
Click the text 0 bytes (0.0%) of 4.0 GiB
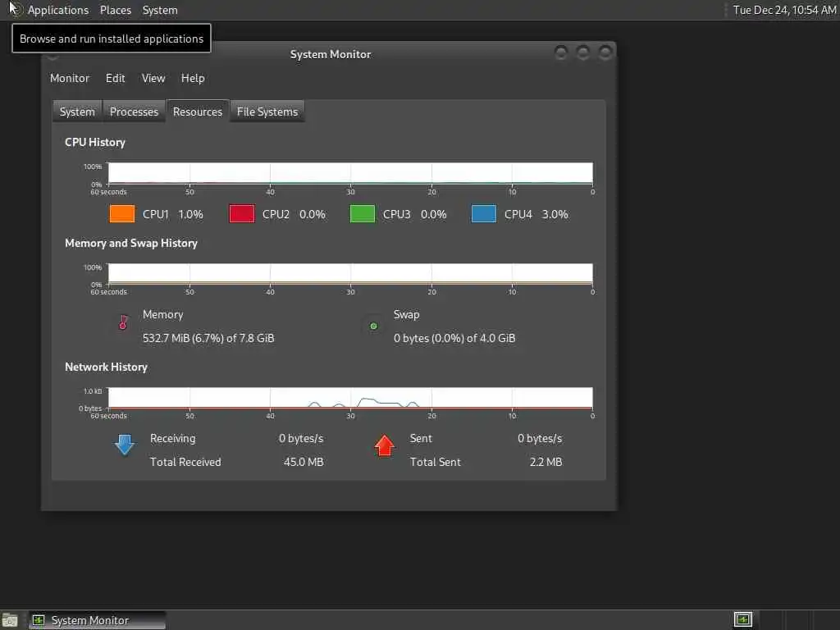454,338
